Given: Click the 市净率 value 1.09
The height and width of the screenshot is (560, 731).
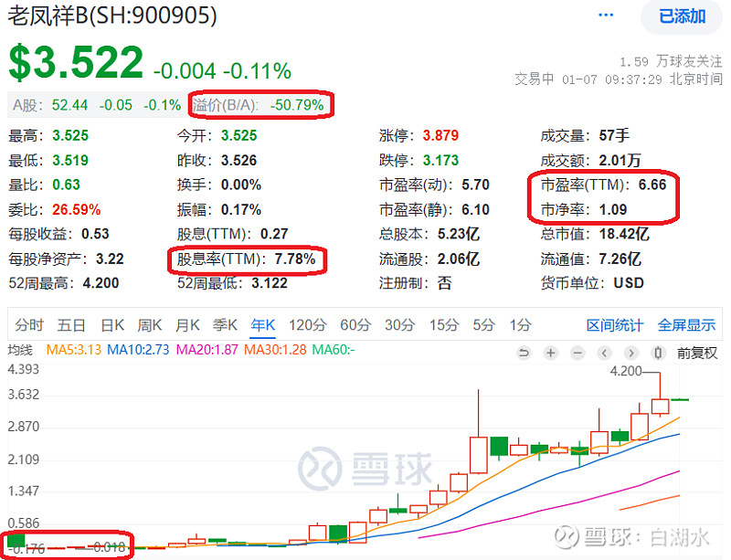Looking at the screenshot, I should pos(612,209).
